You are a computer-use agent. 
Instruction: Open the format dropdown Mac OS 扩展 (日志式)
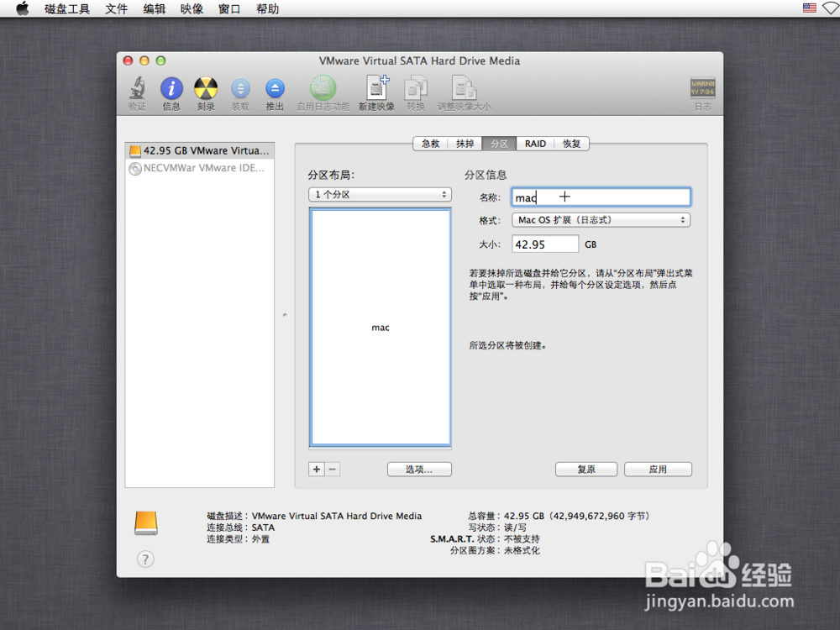(x=601, y=220)
